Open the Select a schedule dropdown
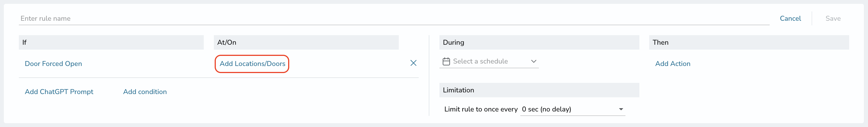This screenshot has width=868, height=127. (489, 62)
